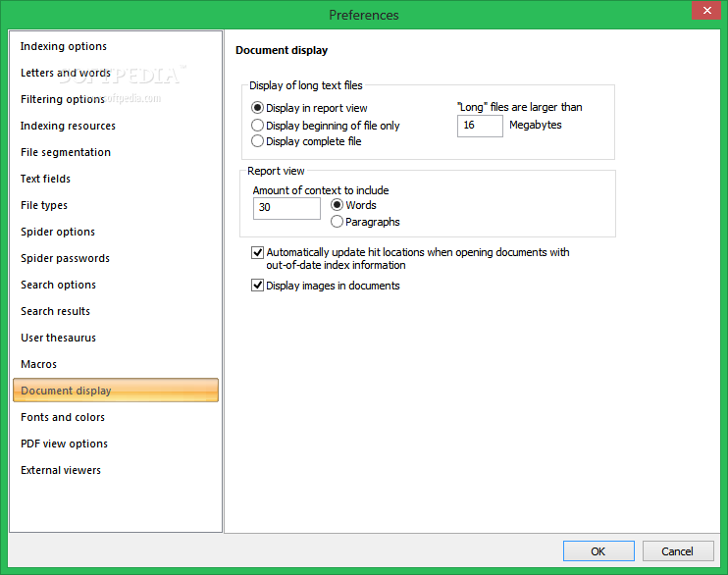Select Spider options category
This screenshot has width=728, height=575.
coord(116,232)
